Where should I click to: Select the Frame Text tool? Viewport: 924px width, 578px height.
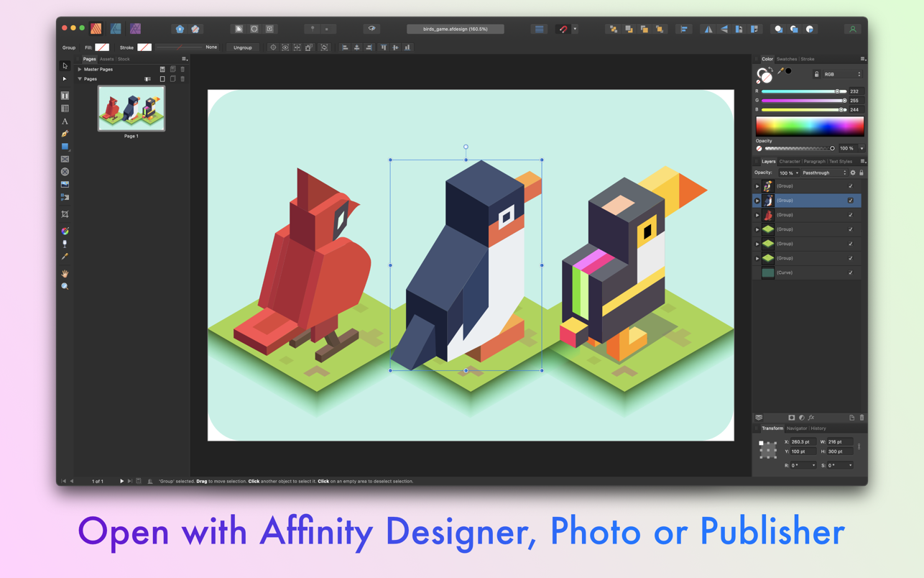coord(65,96)
